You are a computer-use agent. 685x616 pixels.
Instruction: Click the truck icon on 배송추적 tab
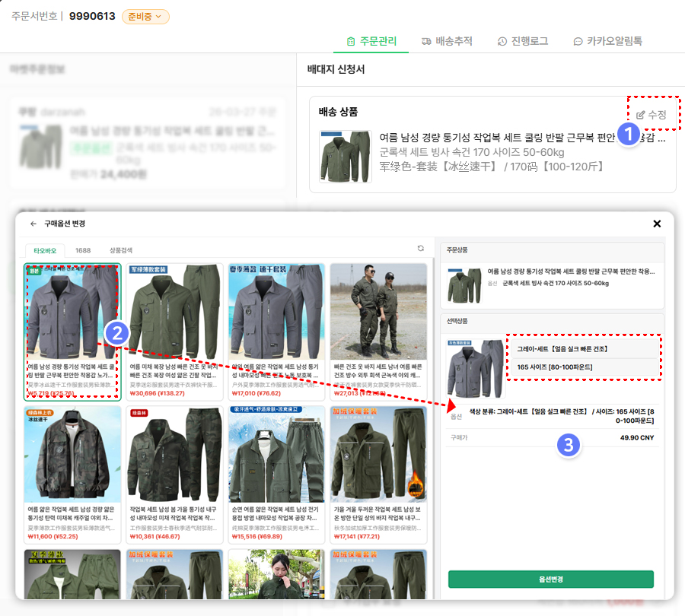coord(426,41)
